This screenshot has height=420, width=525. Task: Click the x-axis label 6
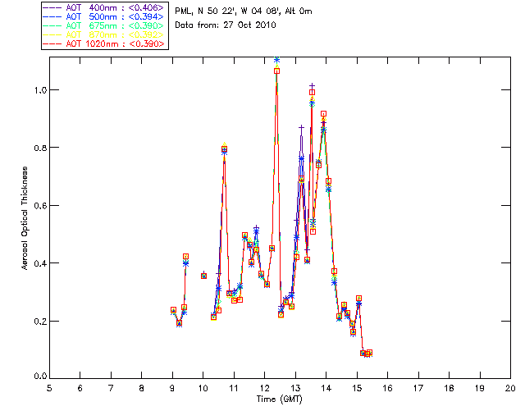click(80, 388)
